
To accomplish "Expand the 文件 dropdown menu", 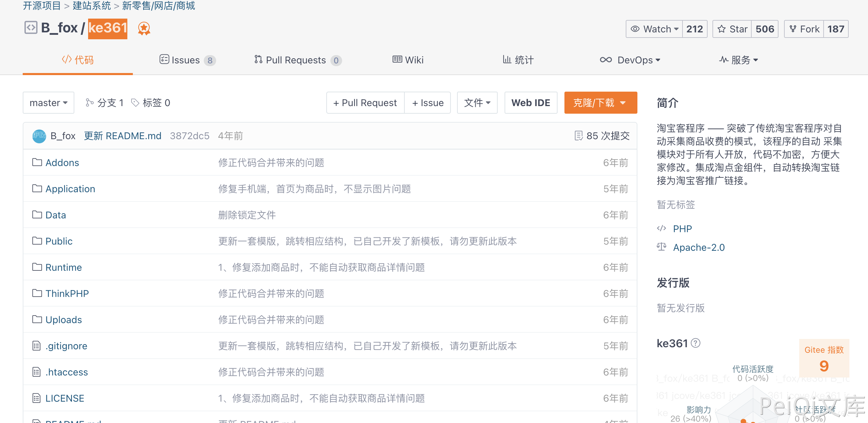I will 477,103.
